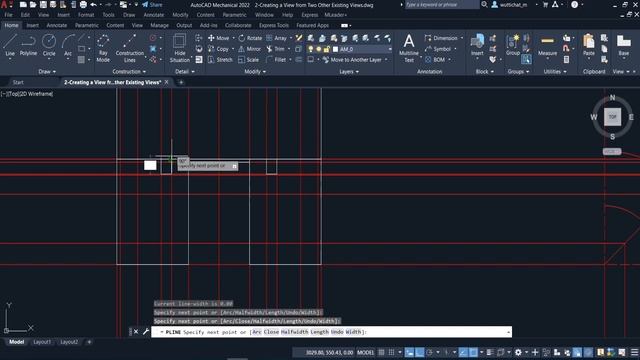Select the Rotate tool

tap(250, 38)
